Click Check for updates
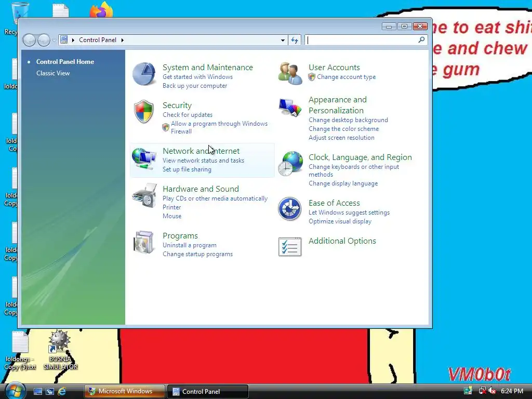 coord(187,115)
